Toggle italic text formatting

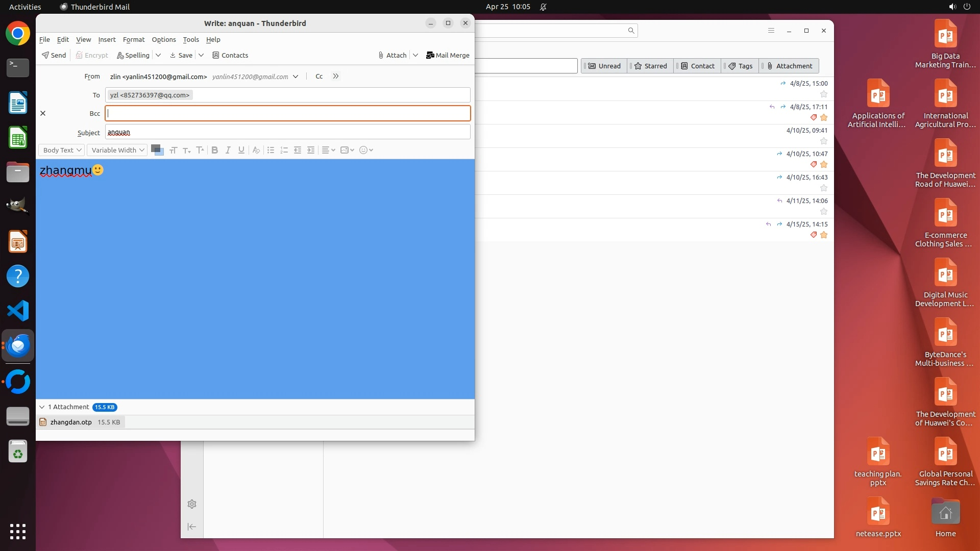(228, 150)
